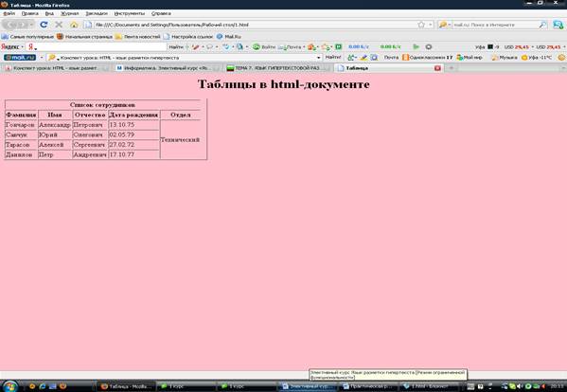Screen dimensions: 567x392
Task: Click the red pencil icon on Yandex bar
Action: tap(196, 47)
